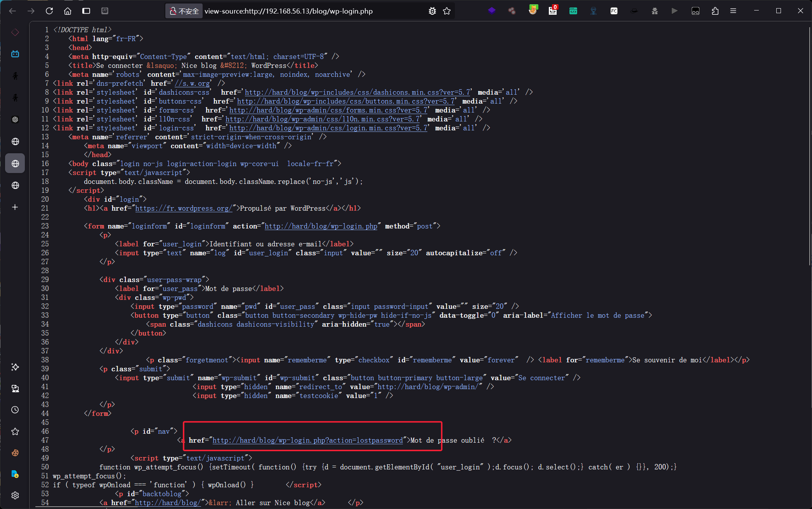
Task: Open the browser hamburger menu
Action: (733, 11)
